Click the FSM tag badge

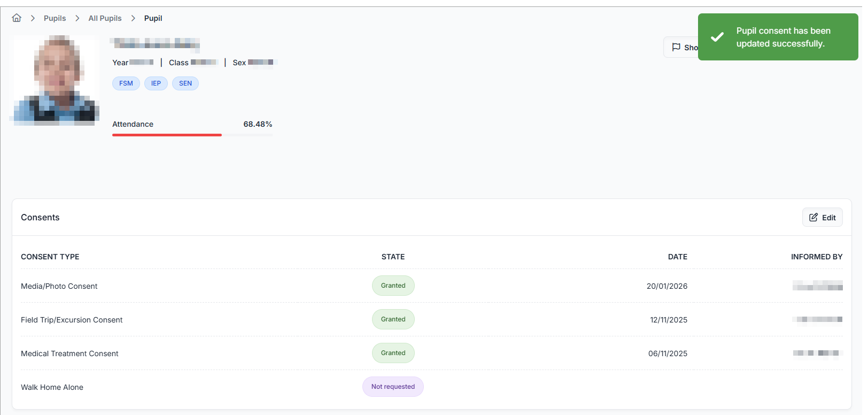click(126, 83)
